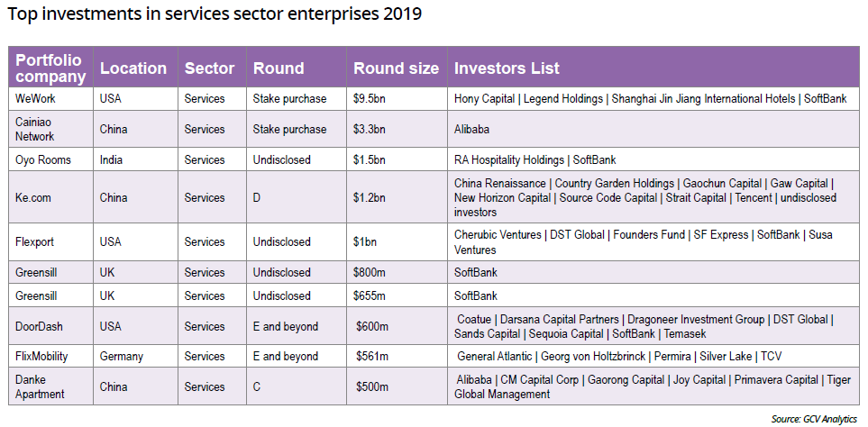
Task: Click the table title about services sector investments
Action: tap(215, 15)
